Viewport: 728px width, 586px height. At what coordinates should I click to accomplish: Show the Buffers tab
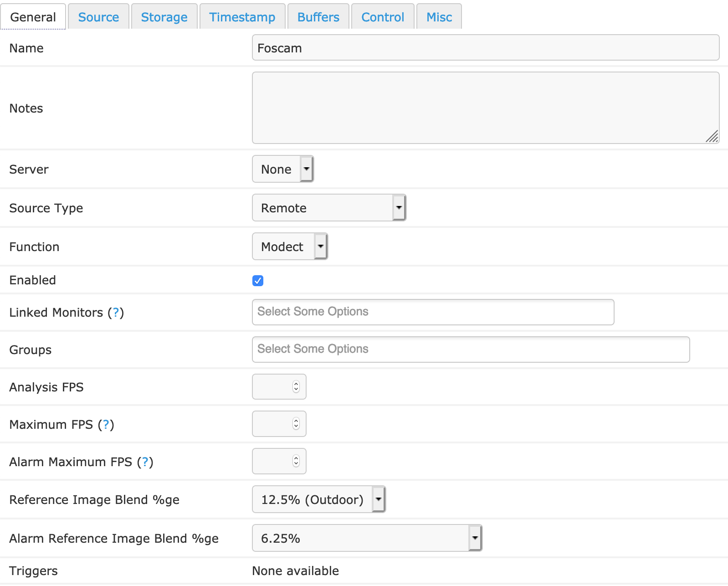click(318, 17)
